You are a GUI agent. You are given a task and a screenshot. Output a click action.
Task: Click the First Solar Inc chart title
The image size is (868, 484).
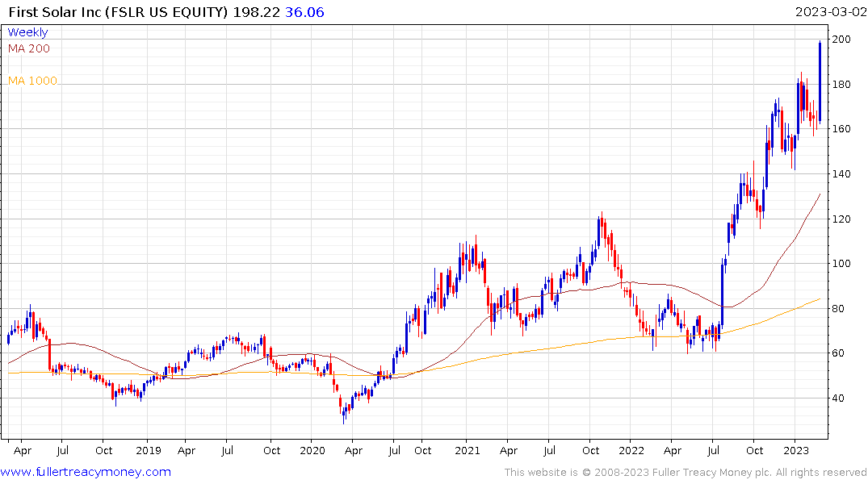(118, 12)
